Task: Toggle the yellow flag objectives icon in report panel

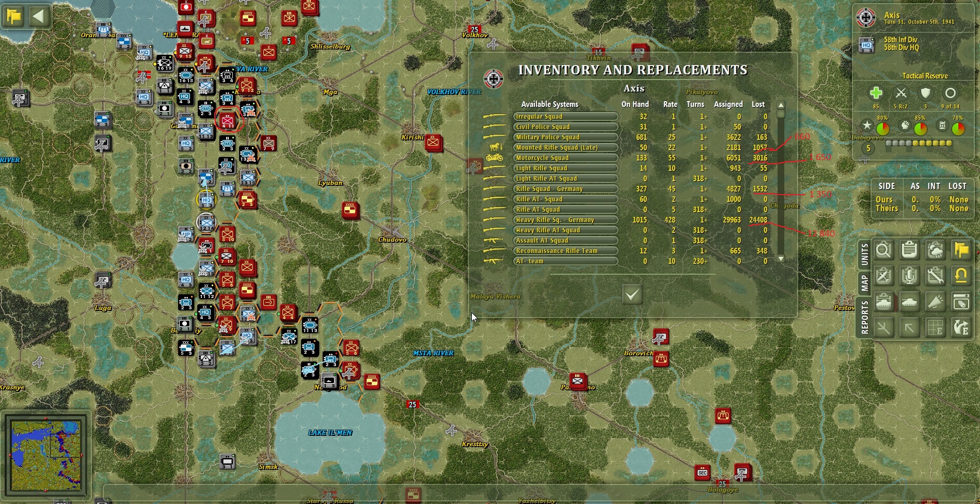Action: tap(961, 250)
